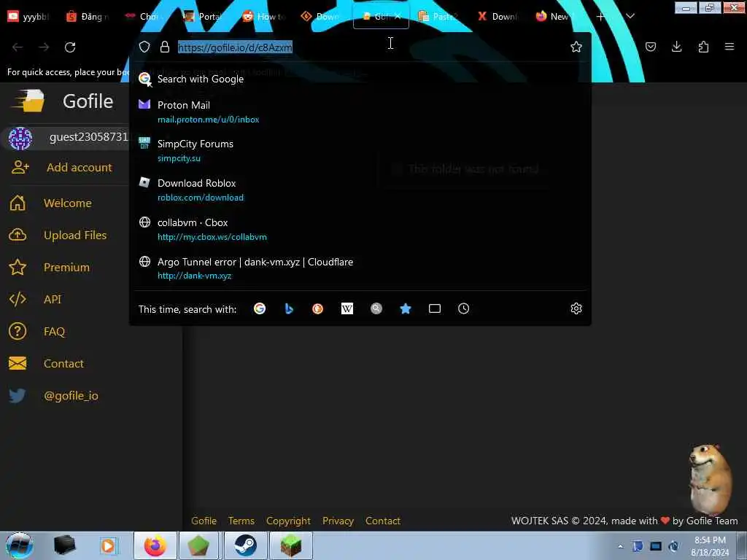
Task: Select the Argo Tunnel error dank-vm.xyz suggestion
Action: coord(360,268)
